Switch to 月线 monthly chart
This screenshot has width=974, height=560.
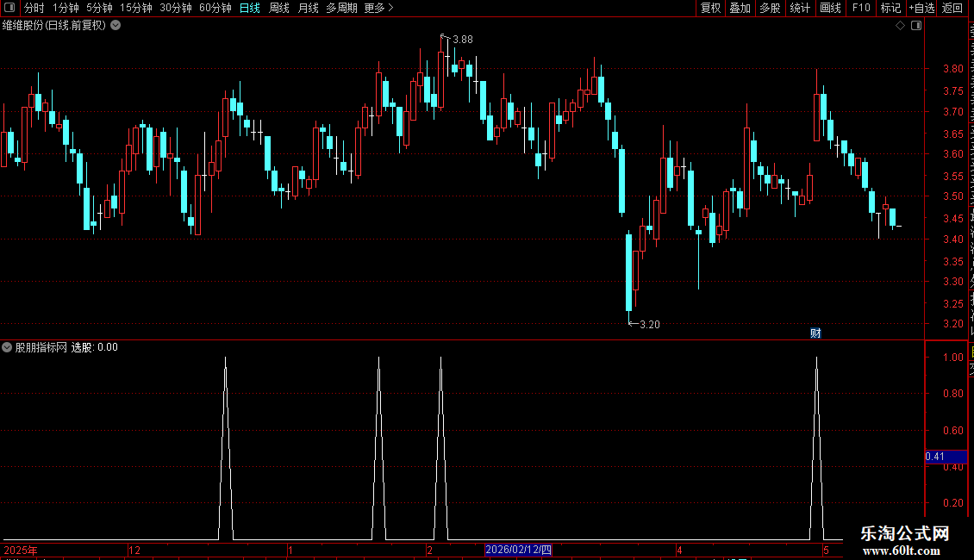coord(308,8)
